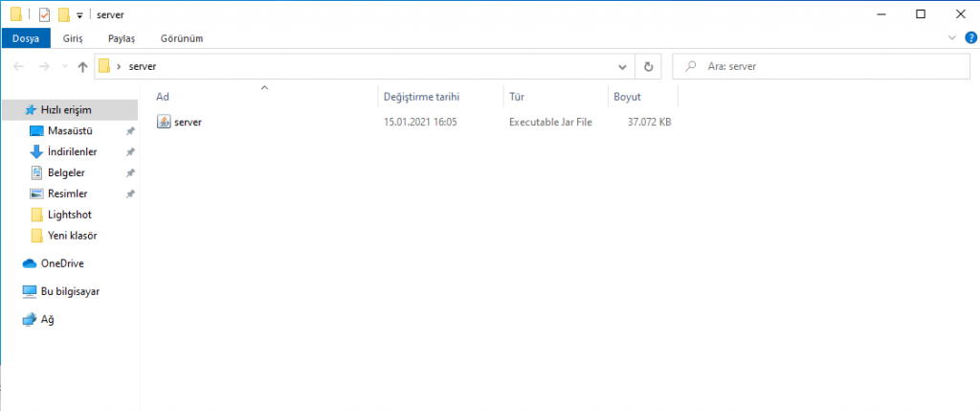Open the Quick Access Toolbar customize dropdown
The height and width of the screenshot is (411, 980).
tap(79, 15)
